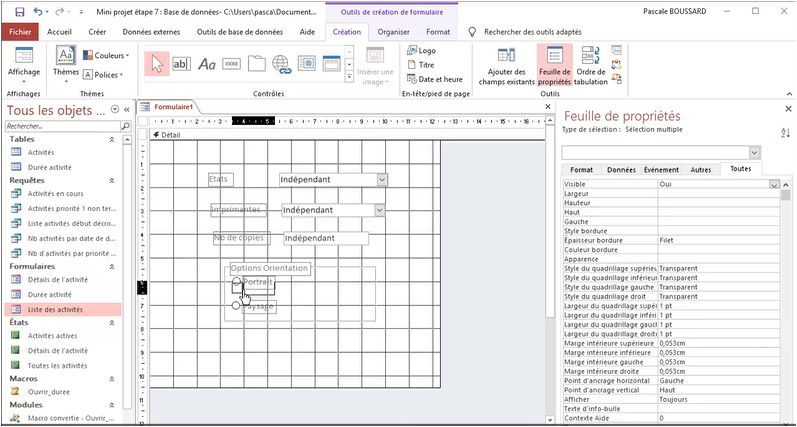The height and width of the screenshot is (427, 797).
Task: Select the Paysage radio button
Action: (x=236, y=306)
